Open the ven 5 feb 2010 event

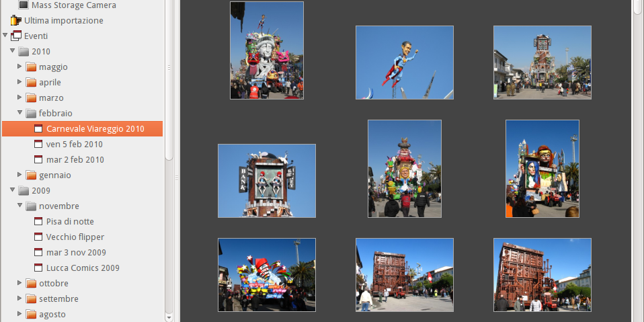74,145
